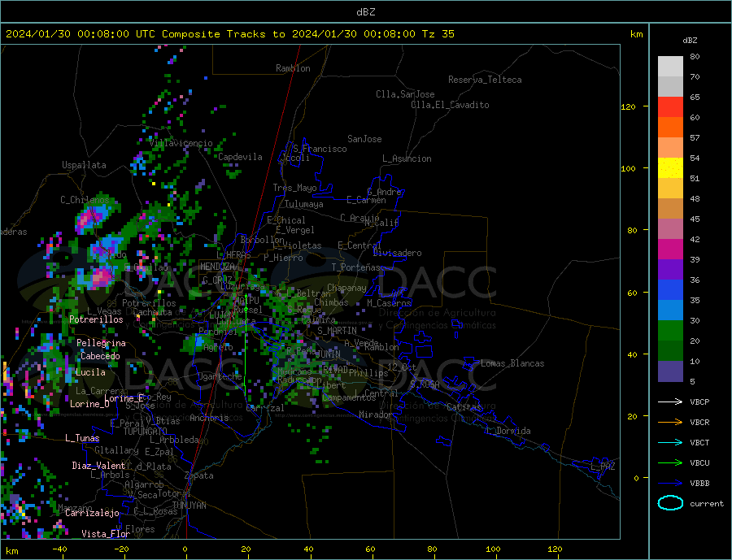Image resolution: width=732 pixels, height=560 pixels.
Task: Select the 20 dBZ green color swatch
Action: point(670,331)
